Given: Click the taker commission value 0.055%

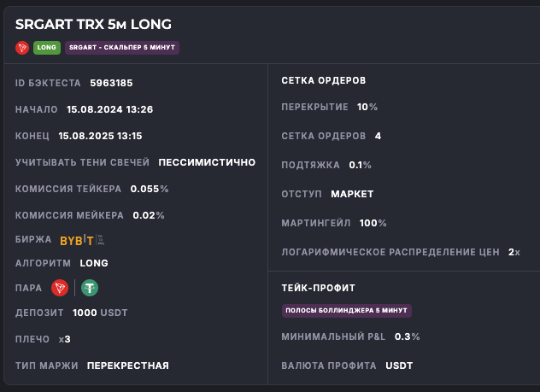Looking at the screenshot, I should point(150,189).
